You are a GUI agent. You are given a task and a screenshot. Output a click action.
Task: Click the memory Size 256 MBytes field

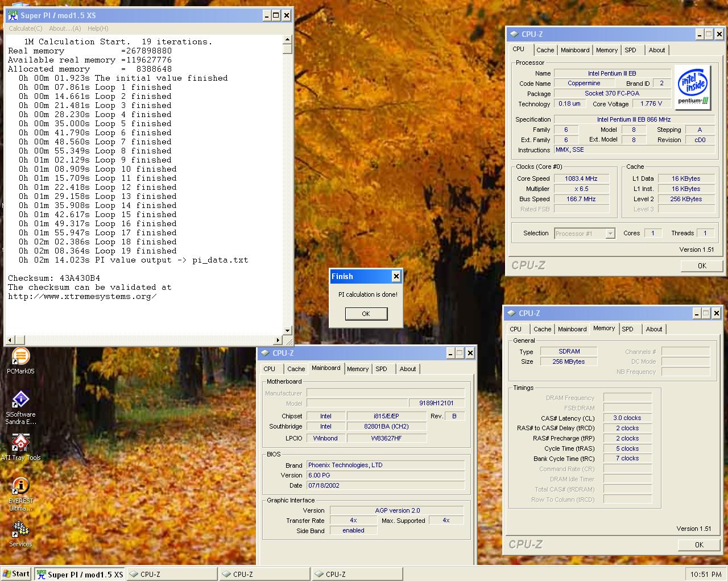[x=569, y=361]
